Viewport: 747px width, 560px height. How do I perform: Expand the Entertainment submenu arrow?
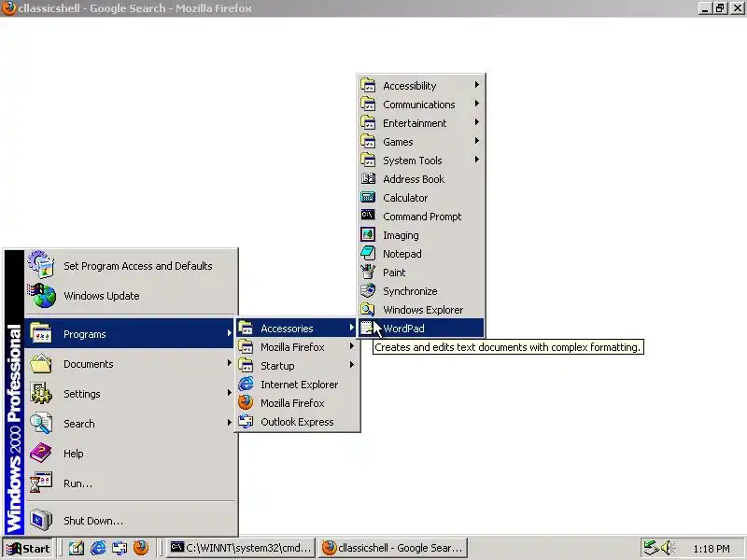476,122
